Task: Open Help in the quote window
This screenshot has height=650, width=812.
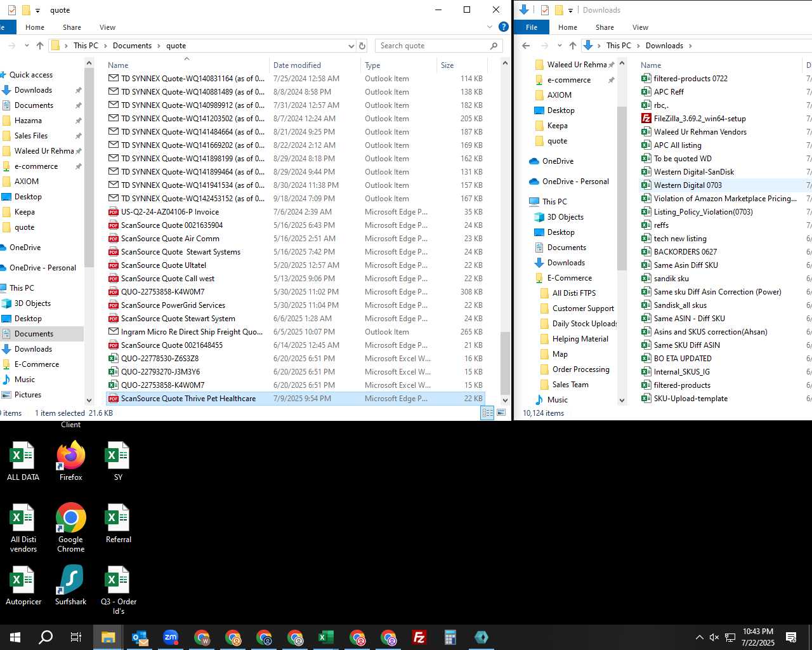Action: [503, 27]
